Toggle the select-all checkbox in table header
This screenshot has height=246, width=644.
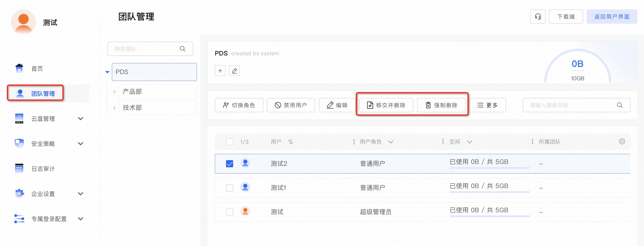point(230,142)
